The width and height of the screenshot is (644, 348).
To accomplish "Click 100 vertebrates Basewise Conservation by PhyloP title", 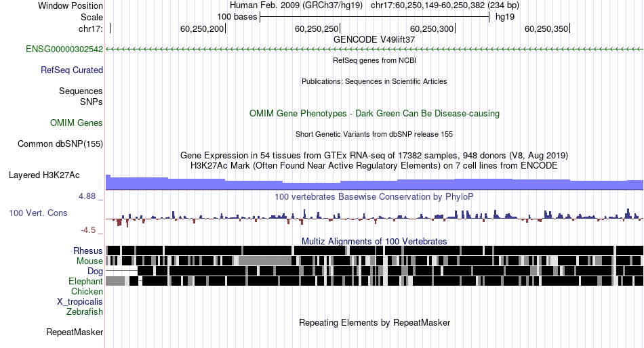I will 374,197.
